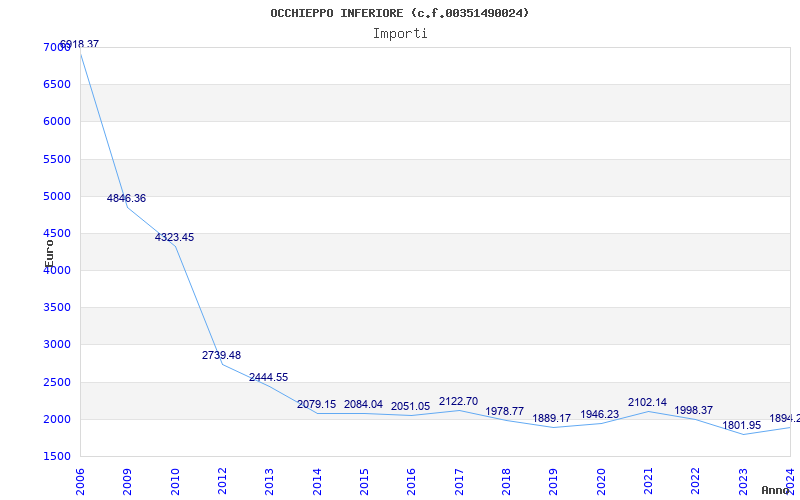This screenshot has height=500, width=800.
Task: Select the 2122.70 data label
Action: 458,402
